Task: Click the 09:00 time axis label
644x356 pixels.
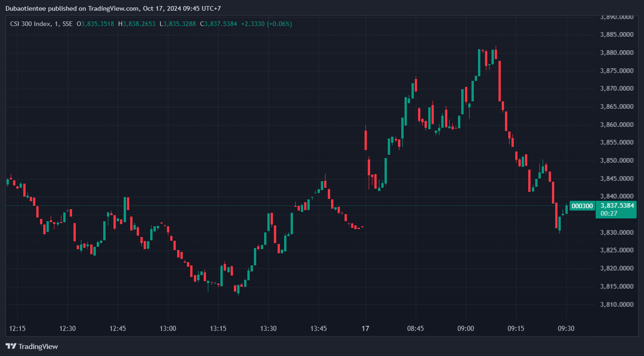Action: (465, 329)
